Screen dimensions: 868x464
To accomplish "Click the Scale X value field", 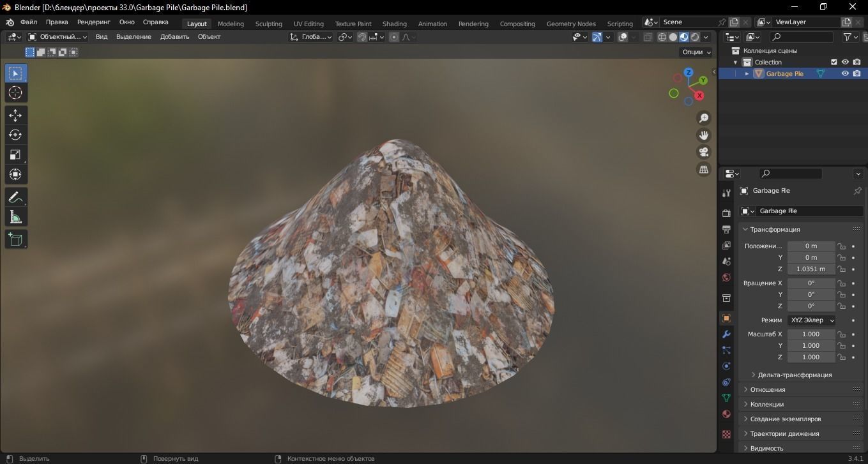I will [811, 334].
